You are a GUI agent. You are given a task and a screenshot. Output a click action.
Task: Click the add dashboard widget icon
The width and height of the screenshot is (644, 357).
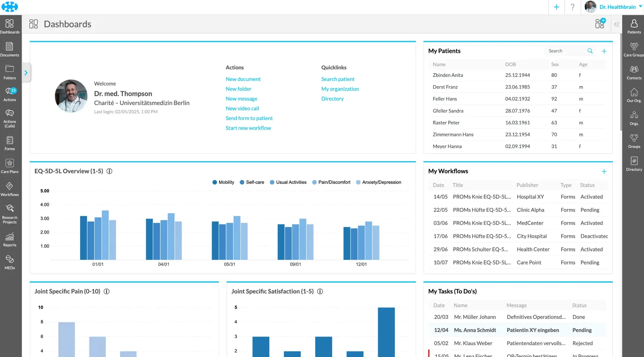pos(600,24)
